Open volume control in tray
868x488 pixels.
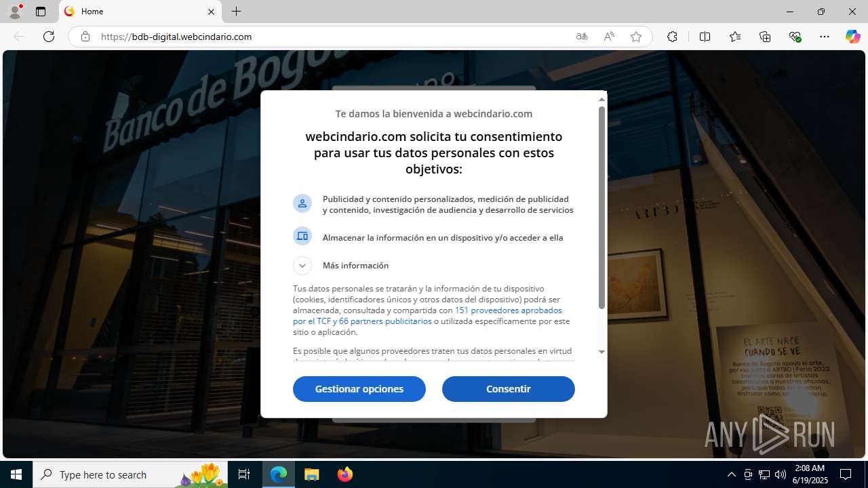[x=781, y=474]
